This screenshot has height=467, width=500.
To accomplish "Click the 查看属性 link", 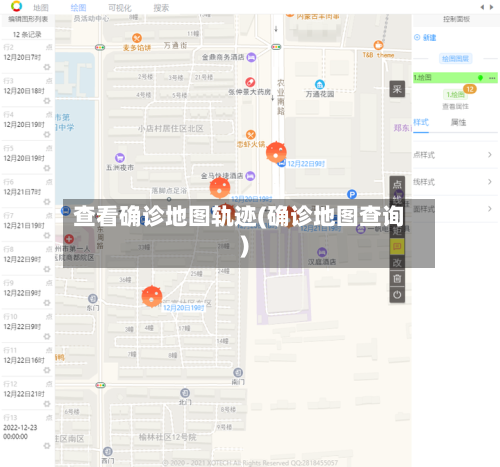I will (x=455, y=106).
